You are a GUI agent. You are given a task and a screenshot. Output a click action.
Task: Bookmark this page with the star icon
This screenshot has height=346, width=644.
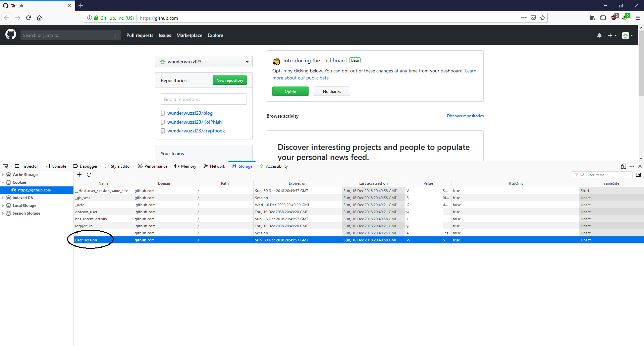(x=543, y=18)
